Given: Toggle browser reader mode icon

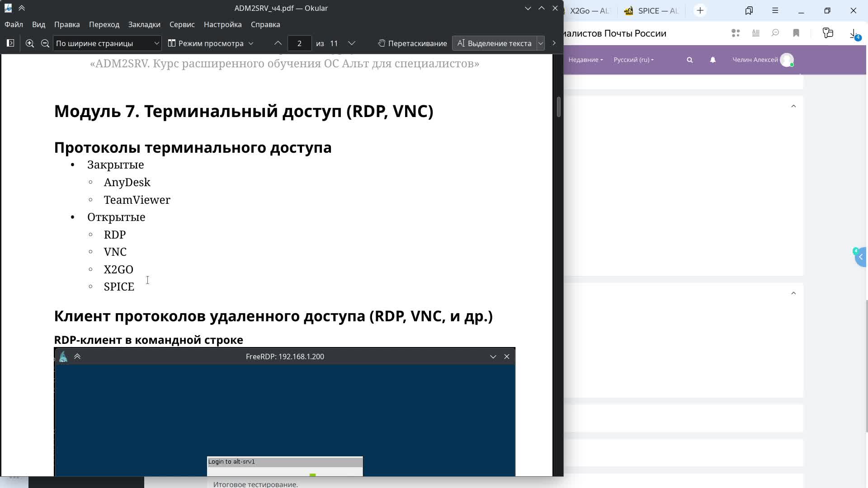Looking at the screenshot, I should click(755, 33).
